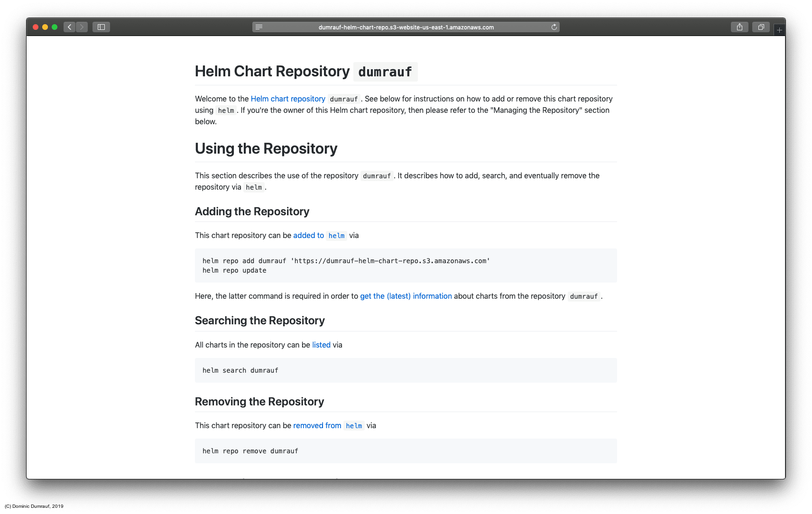Screen dimensions: 812x514
Task: Toggle the Safari sidebar
Action: (101, 27)
